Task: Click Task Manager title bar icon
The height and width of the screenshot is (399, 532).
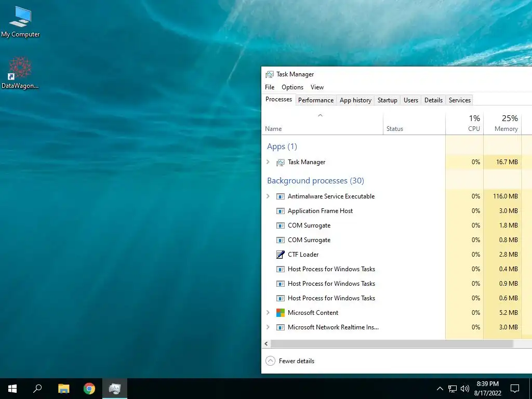Action: pyautogui.click(x=270, y=74)
